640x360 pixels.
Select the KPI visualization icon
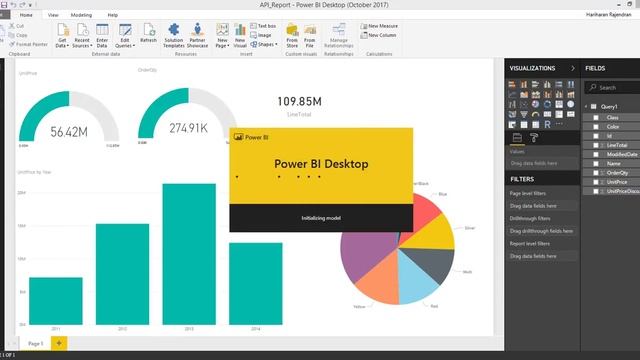click(571, 114)
